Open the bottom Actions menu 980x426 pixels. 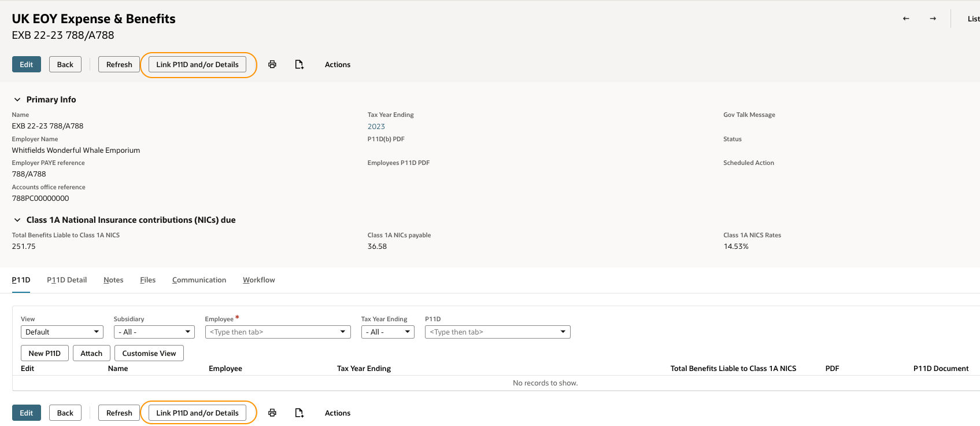(x=338, y=413)
